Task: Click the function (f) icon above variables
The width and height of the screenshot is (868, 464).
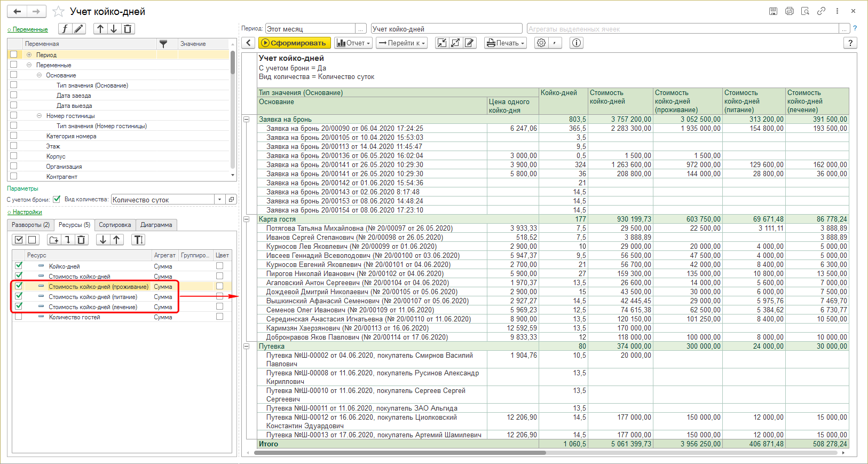Action: coord(65,29)
